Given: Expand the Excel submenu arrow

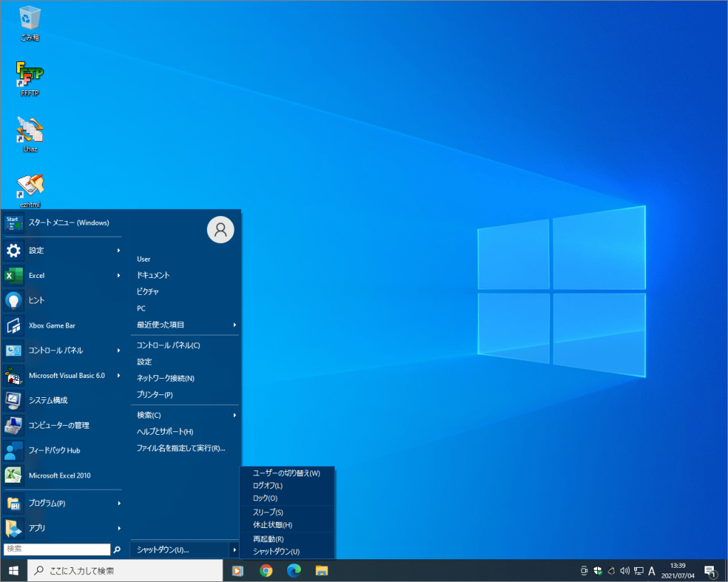Looking at the screenshot, I should pyautogui.click(x=119, y=276).
